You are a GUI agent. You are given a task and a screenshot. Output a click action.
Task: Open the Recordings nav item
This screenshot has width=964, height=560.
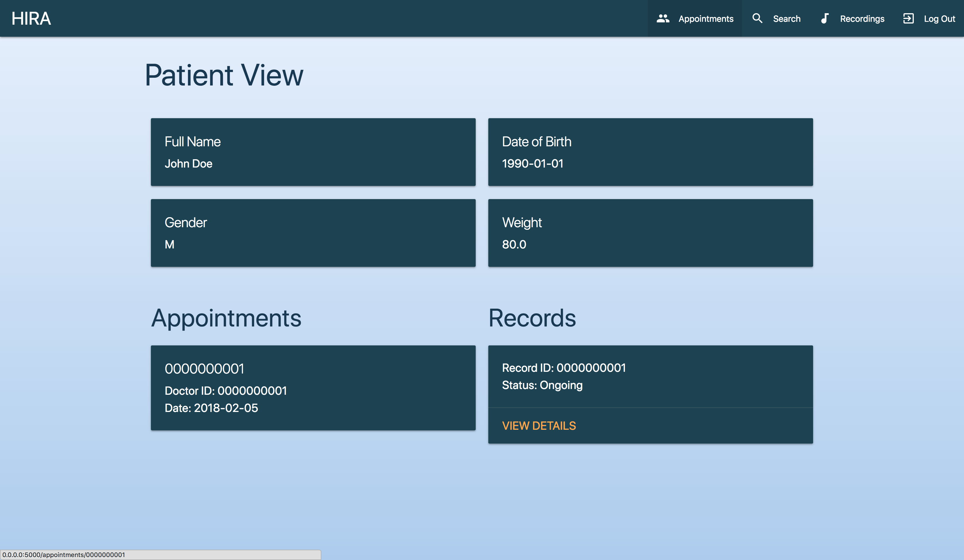tap(862, 19)
